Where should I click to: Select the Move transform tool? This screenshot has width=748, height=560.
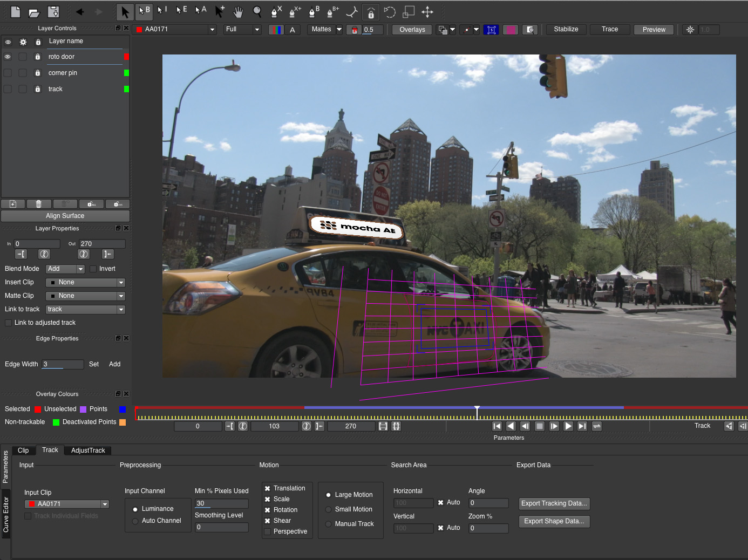427,12
